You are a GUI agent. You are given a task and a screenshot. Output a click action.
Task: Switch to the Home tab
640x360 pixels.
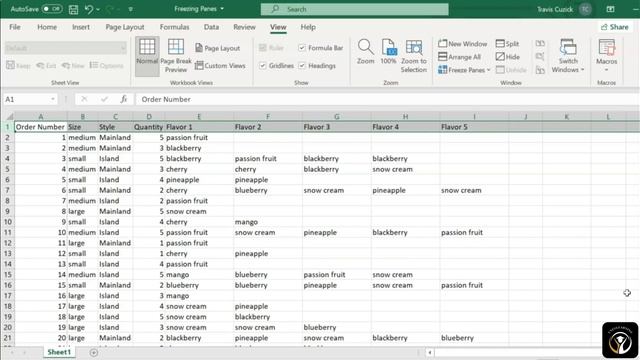pyautogui.click(x=47, y=27)
